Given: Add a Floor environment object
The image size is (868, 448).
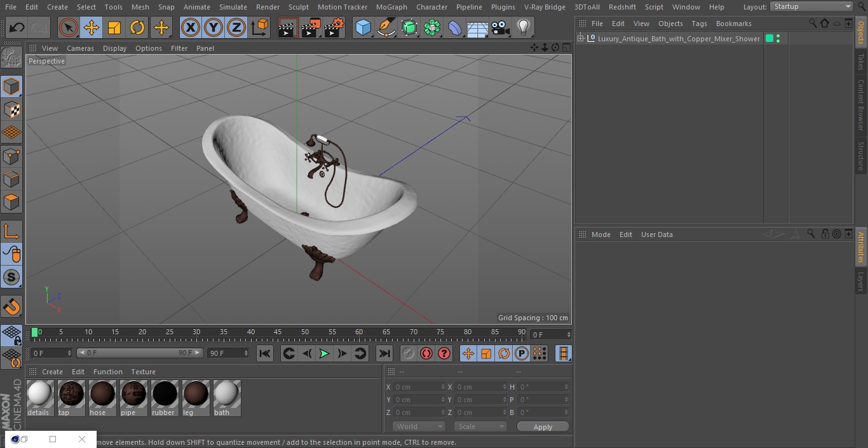Looking at the screenshot, I should click(477, 28).
